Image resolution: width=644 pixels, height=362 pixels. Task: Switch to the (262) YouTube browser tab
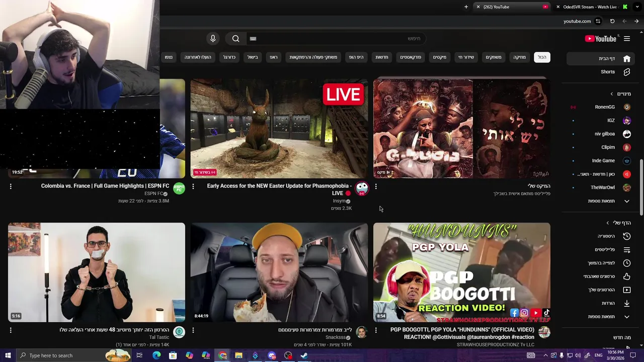coord(513,7)
